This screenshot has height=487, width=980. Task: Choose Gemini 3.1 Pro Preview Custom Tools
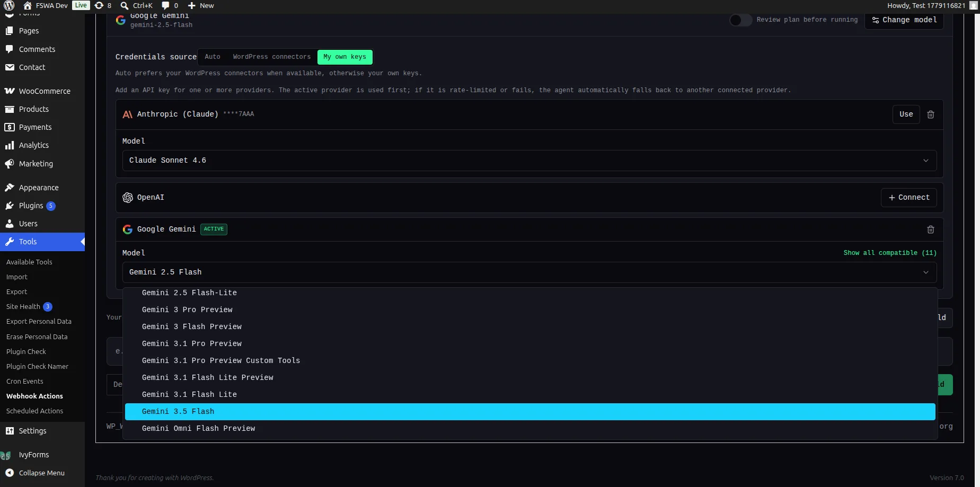(530, 361)
